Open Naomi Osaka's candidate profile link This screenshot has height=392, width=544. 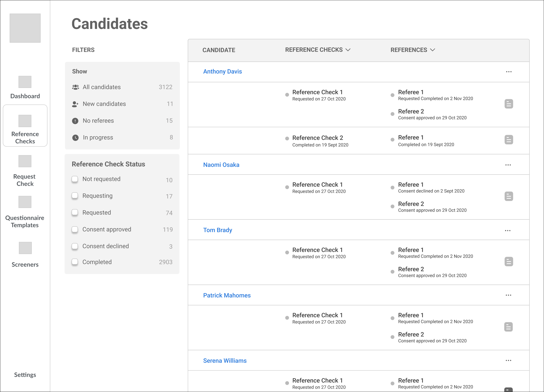tap(221, 165)
